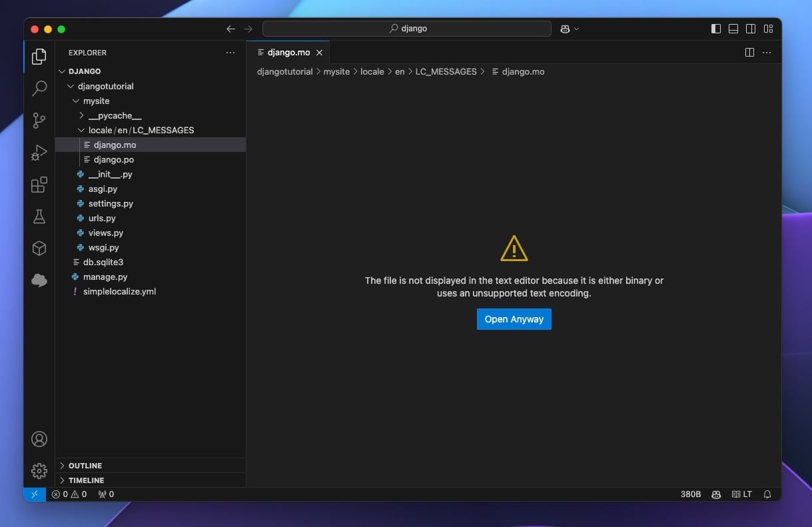
Task: Click django.mo in the breadcrumb
Action: [x=518, y=71]
